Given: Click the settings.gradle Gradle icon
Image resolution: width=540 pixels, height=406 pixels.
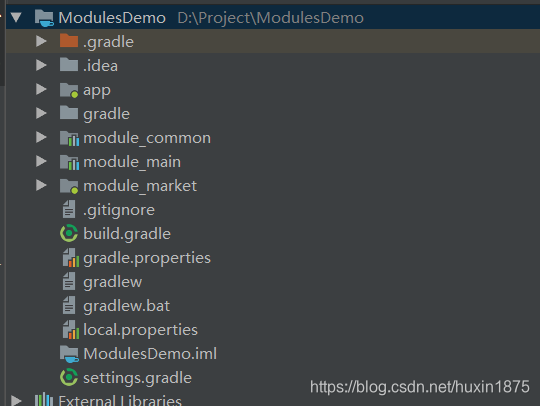Looking at the screenshot, I should (69, 377).
